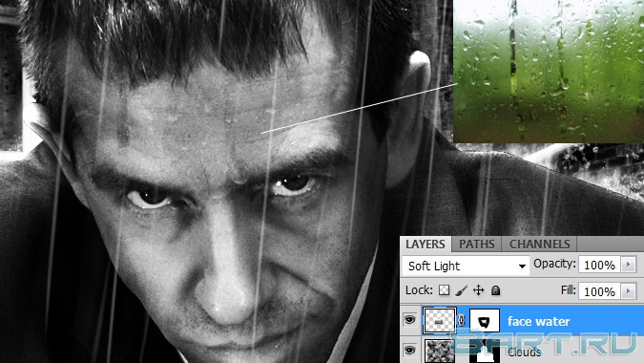The height and width of the screenshot is (363, 644).
Task: Switch to the Channels tab
Action: (x=539, y=245)
